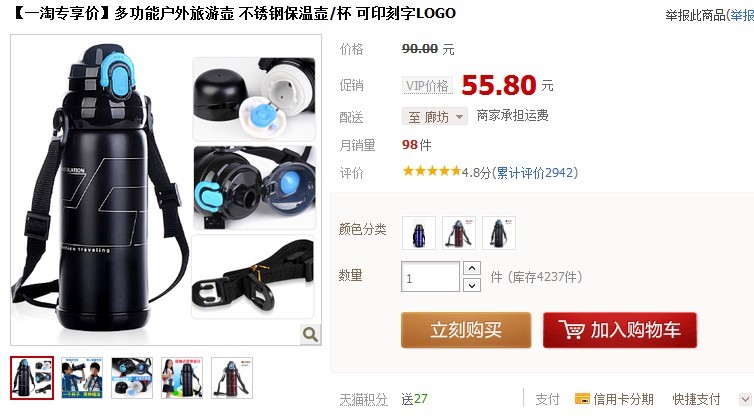Select the first selected bottle thumbnail
The height and width of the screenshot is (416, 754).
(32, 378)
